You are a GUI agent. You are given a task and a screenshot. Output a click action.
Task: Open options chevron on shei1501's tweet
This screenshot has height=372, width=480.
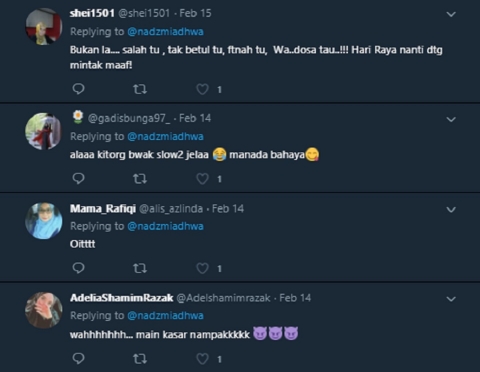451,14
